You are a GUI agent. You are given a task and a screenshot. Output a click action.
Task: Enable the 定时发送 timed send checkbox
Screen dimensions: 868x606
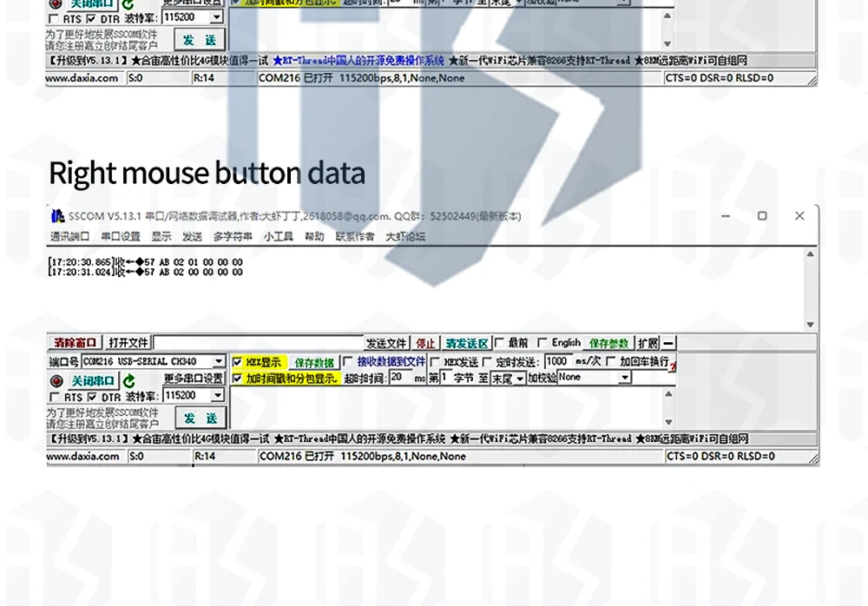click(487, 362)
